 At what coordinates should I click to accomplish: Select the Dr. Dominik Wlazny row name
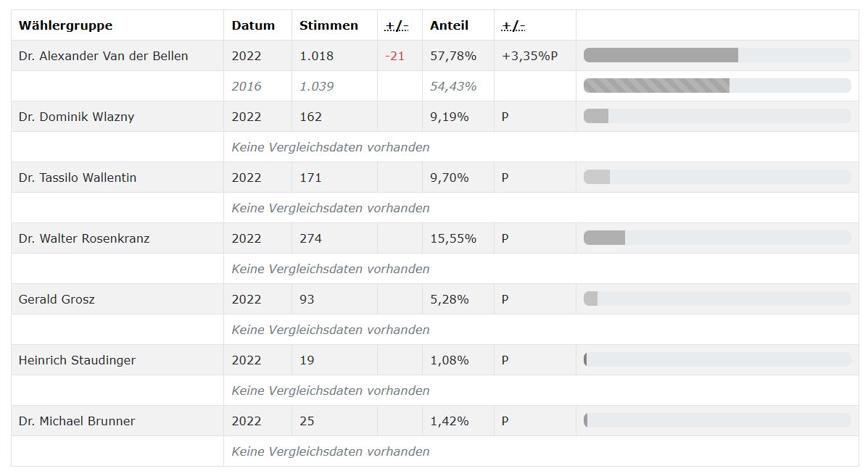pos(76,117)
